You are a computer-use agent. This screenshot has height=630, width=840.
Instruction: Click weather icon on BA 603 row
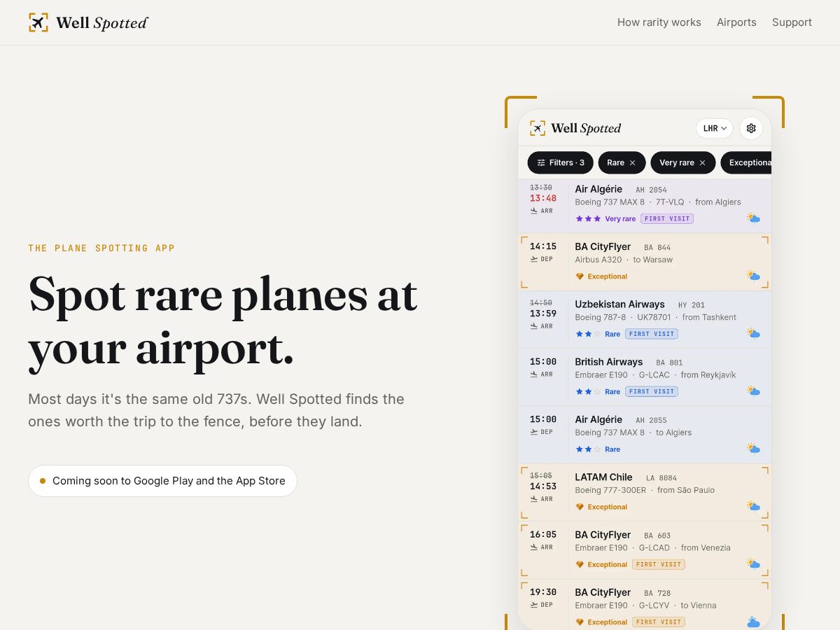click(x=753, y=563)
